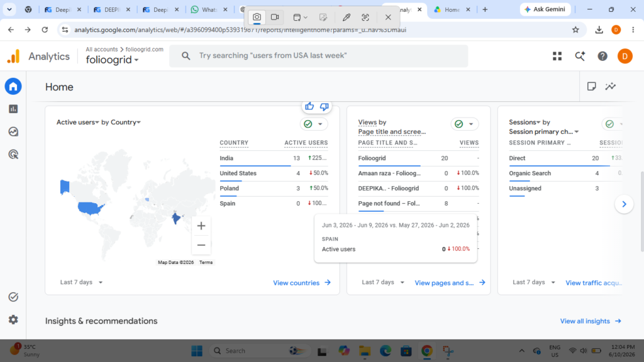
Task: Click View pages and screens link
Action: pos(450,283)
